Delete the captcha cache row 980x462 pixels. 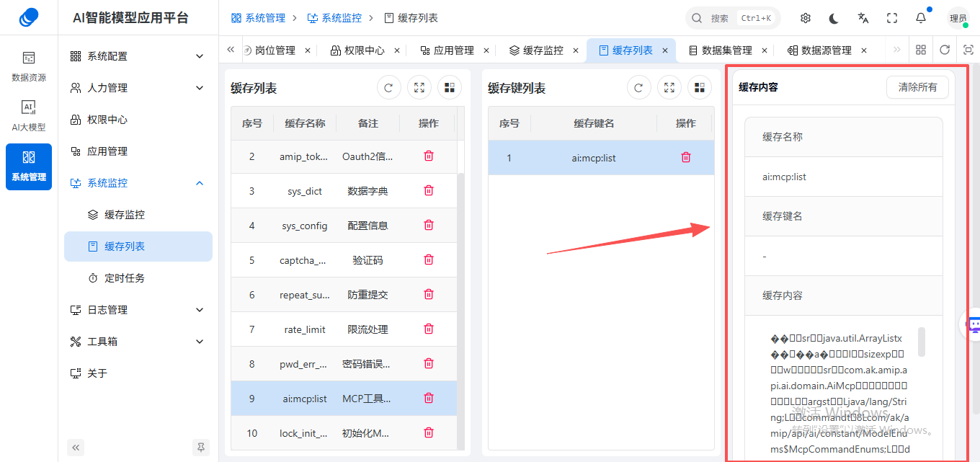[429, 259]
